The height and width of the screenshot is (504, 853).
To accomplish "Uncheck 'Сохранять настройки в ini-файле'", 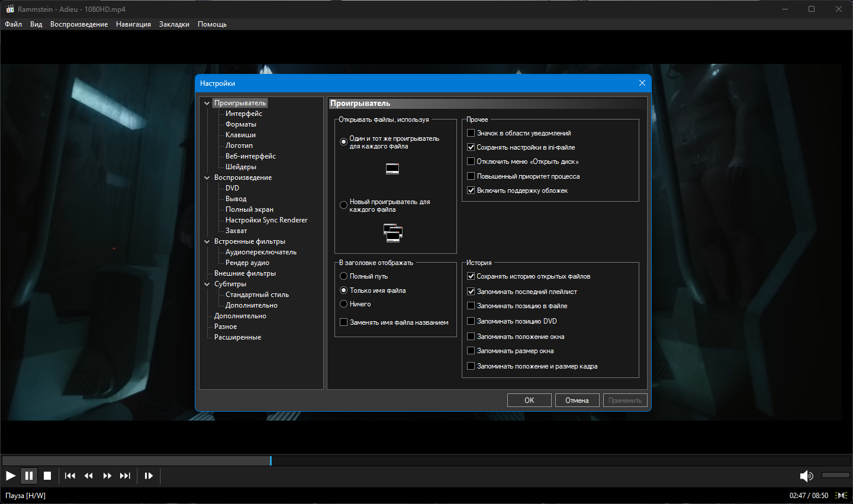I will click(471, 147).
